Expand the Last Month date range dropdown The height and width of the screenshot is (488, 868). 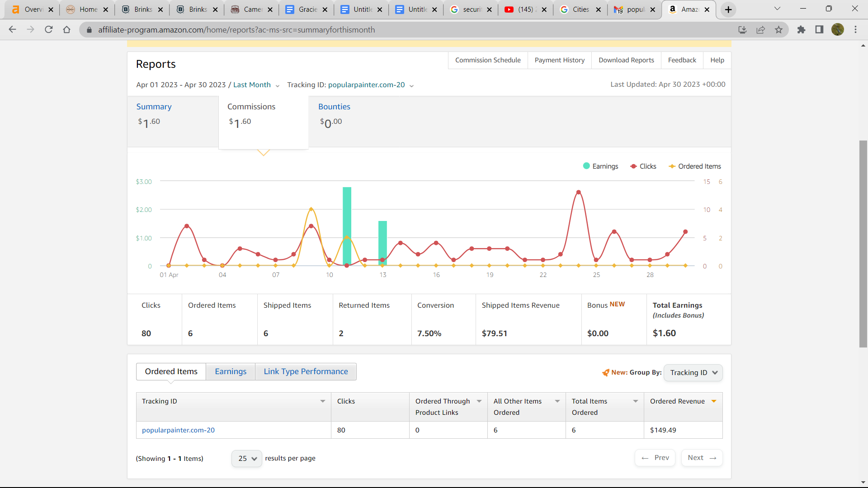pos(256,85)
